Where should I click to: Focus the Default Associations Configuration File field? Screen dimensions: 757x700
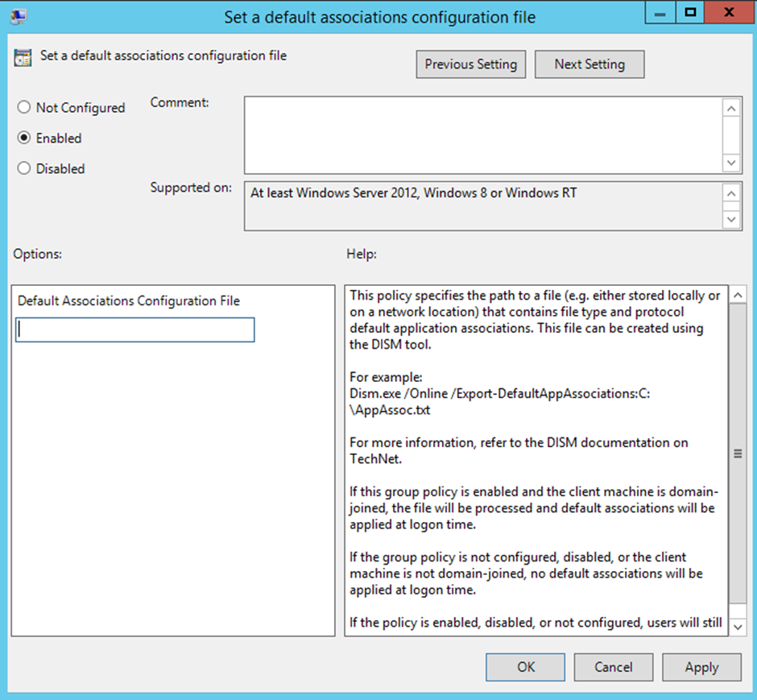pyautogui.click(x=135, y=329)
